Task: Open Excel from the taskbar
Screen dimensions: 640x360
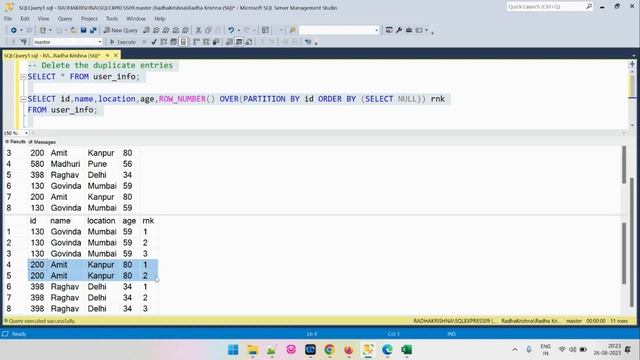Action: pos(407,350)
